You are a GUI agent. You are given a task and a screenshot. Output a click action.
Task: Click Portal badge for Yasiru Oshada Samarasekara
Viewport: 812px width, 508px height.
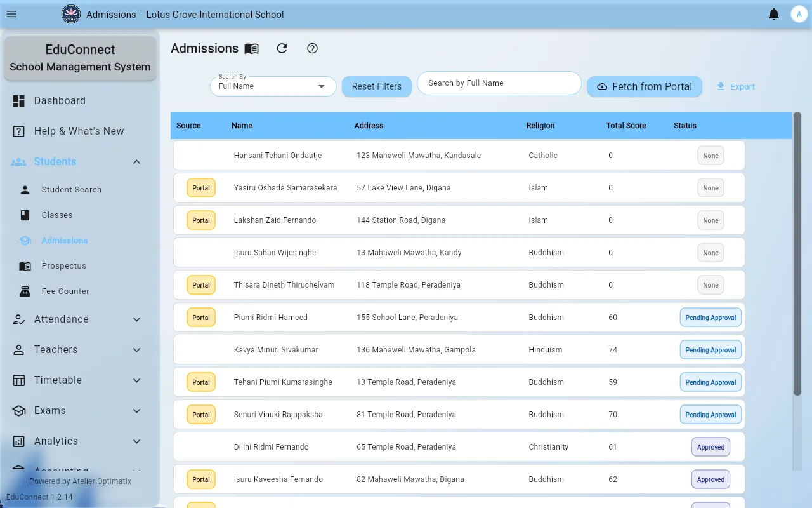tap(201, 188)
